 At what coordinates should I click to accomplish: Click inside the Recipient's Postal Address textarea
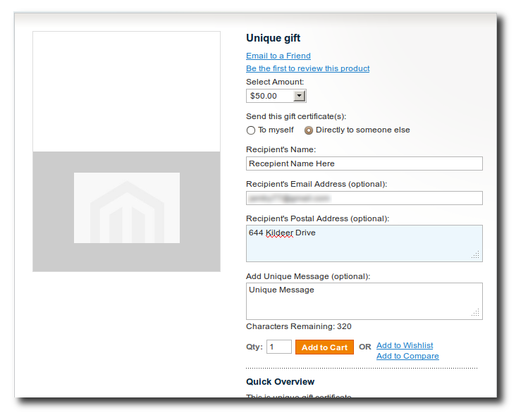click(x=364, y=243)
